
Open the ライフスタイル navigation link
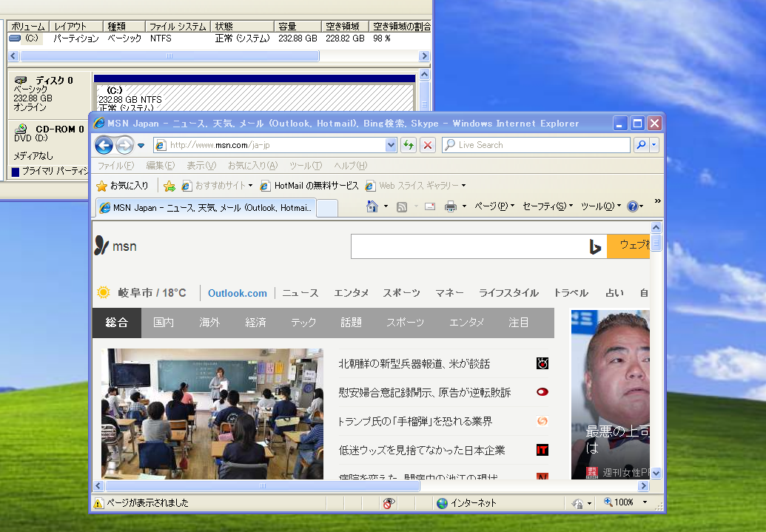point(508,293)
